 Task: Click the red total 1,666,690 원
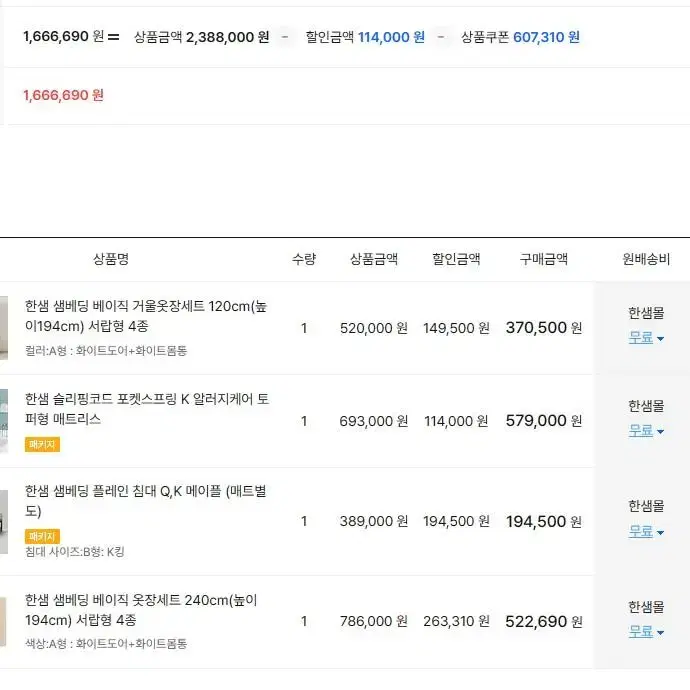click(x=63, y=95)
